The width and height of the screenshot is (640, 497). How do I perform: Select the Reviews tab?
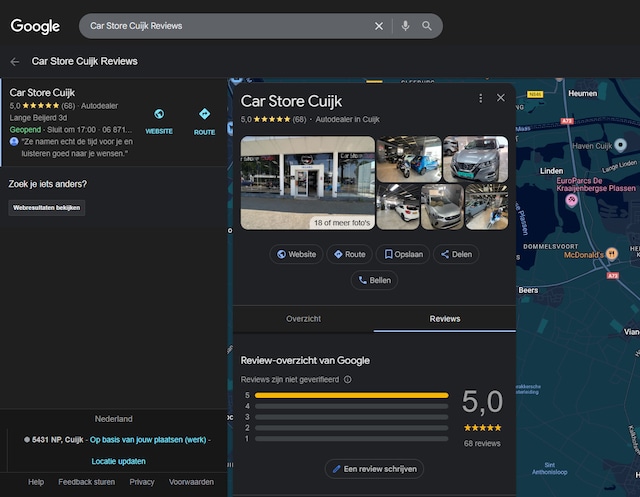click(x=445, y=319)
